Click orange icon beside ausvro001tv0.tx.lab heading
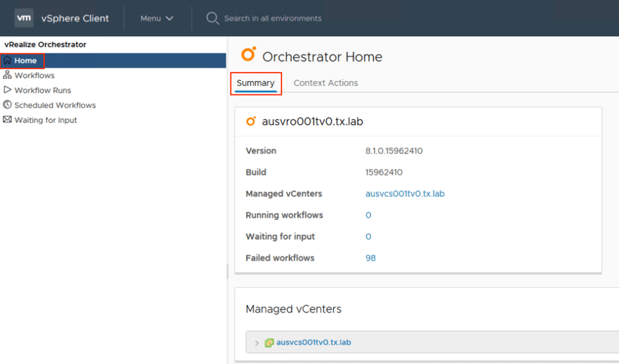 click(251, 122)
